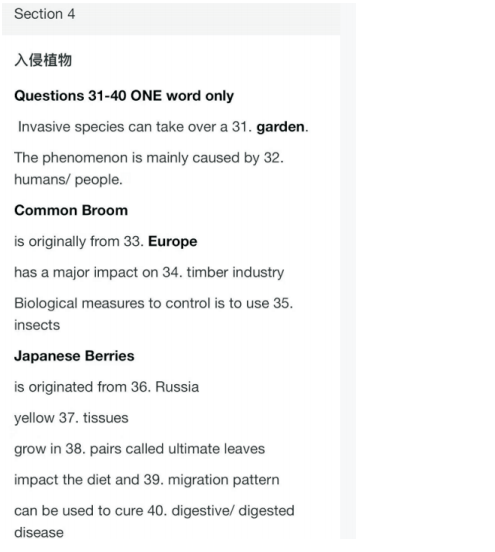The width and height of the screenshot is (495, 552).
Task: Select the Questions 31-40 heading
Action: [124, 96]
